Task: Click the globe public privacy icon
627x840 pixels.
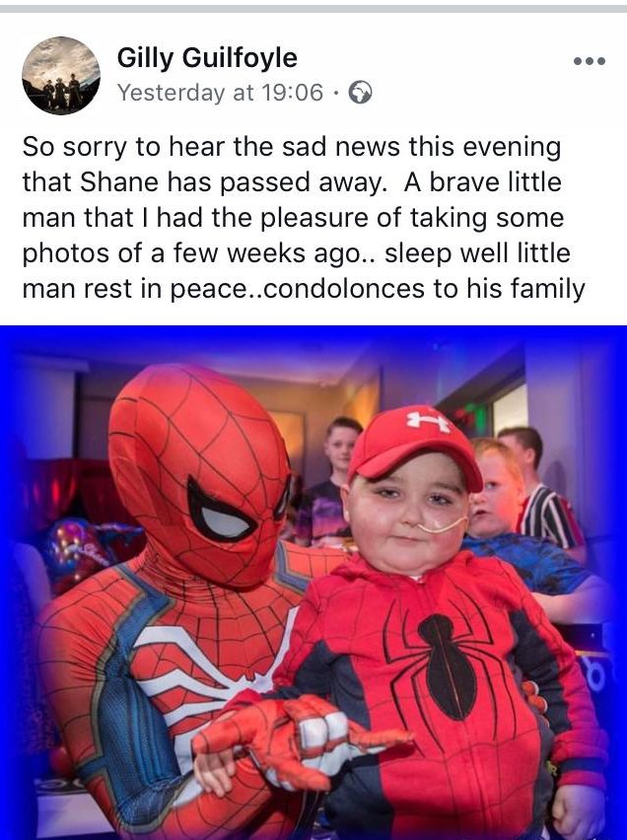Action: tap(360, 93)
